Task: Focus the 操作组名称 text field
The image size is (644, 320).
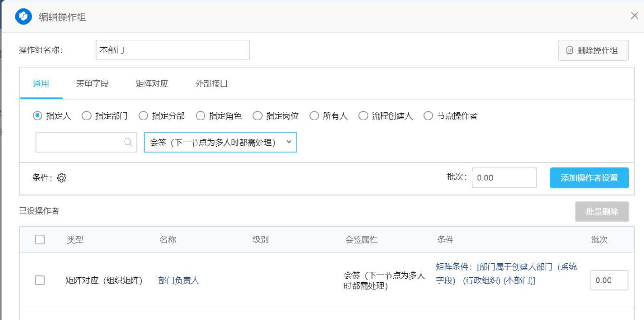Action: point(172,50)
